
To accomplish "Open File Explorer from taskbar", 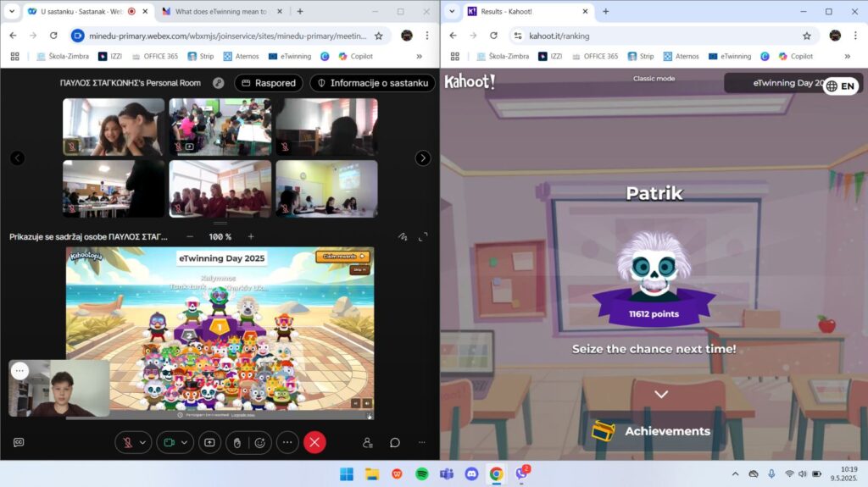I will (371, 473).
